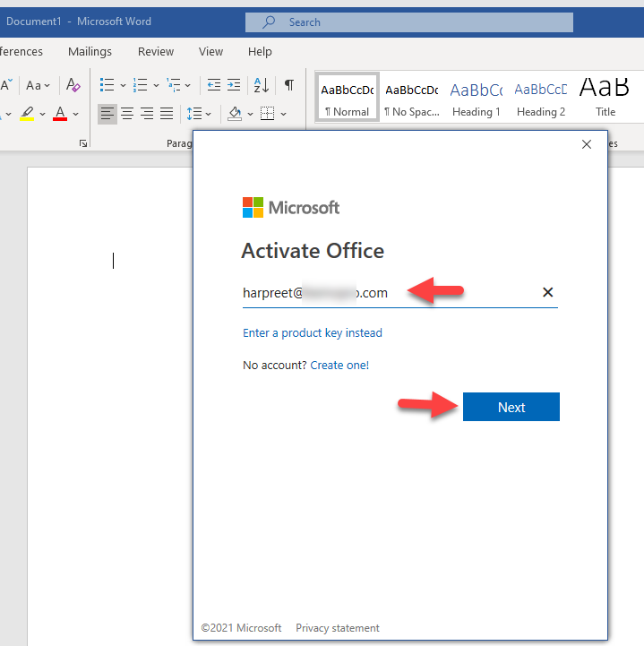644x646 pixels.
Task: Open the Review tab
Action: [x=156, y=51]
